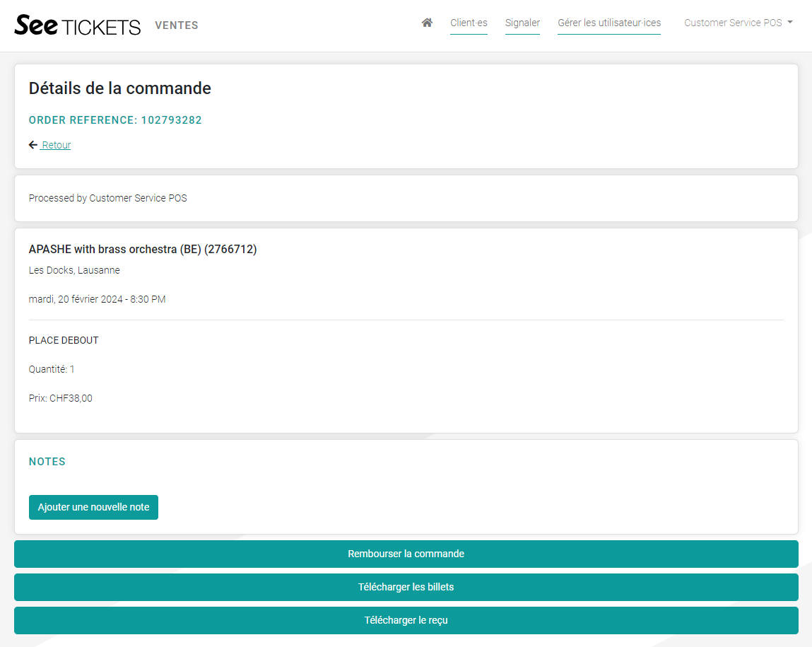
Task: Click the home icon in navigation bar
Action: point(427,23)
